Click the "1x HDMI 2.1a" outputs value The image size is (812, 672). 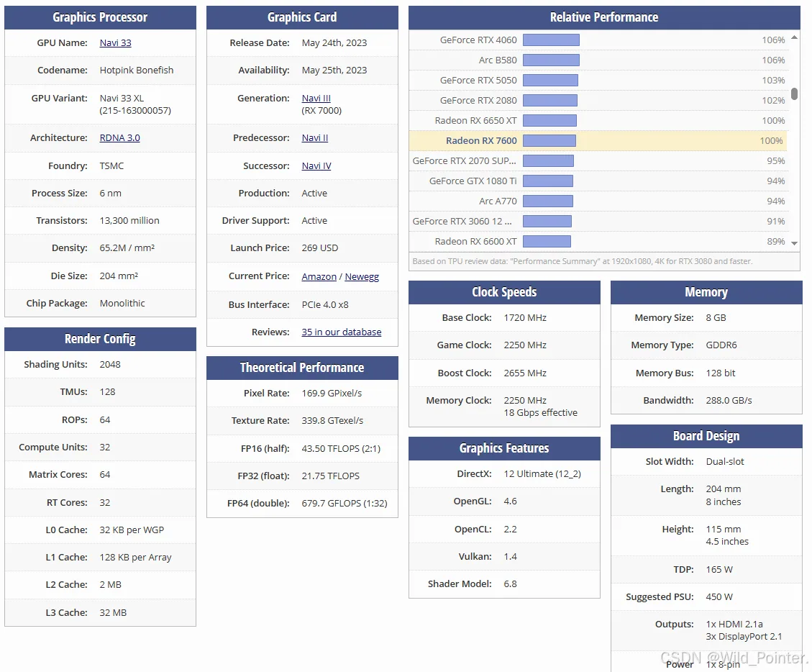[734, 625]
